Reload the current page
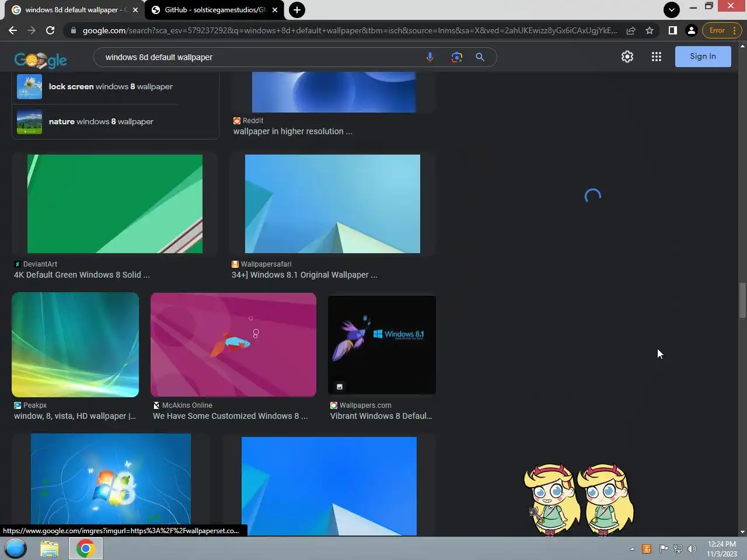This screenshot has height=560, width=747. tap(50, 30)
